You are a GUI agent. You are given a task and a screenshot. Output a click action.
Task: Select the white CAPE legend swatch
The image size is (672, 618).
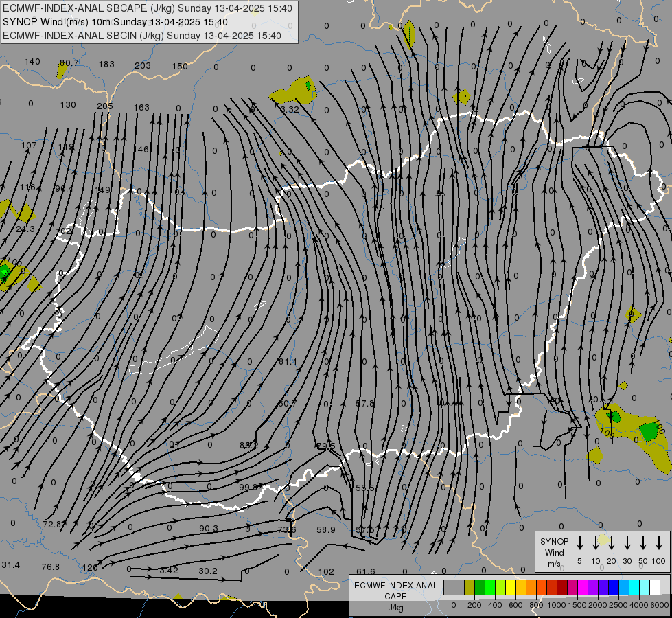(654, 587)
